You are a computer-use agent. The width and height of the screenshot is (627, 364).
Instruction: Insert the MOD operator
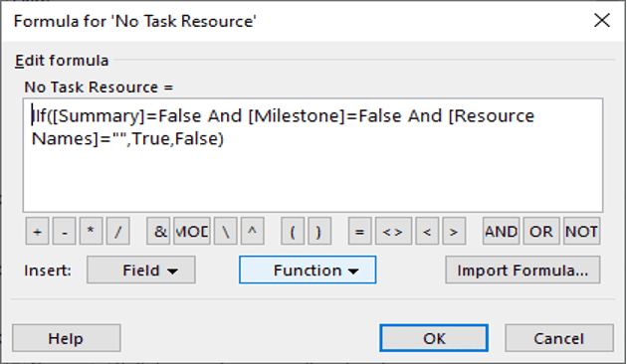coord(191,231)
